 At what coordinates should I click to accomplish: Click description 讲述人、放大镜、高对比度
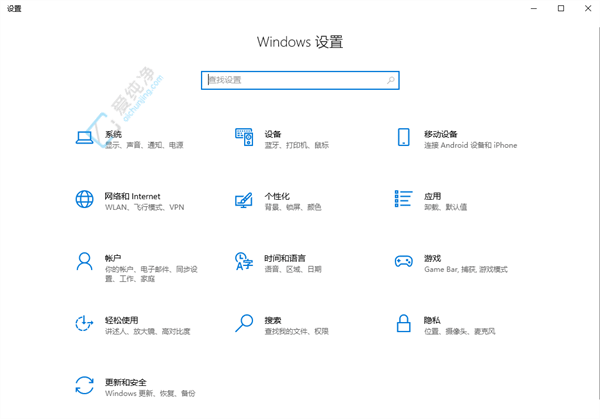tap(147, 331)
